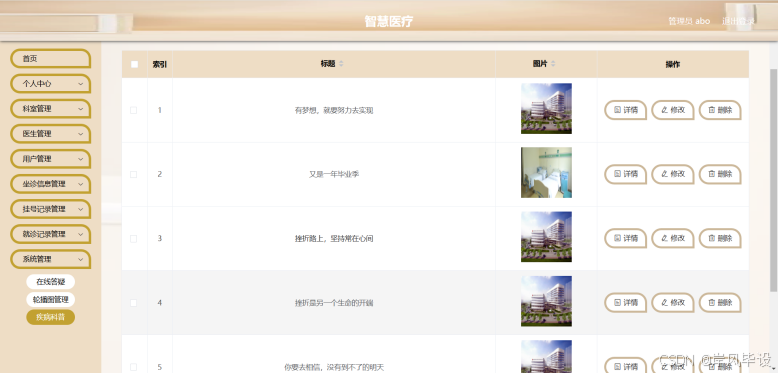The image size is (778, 374).
Task: Click the title text 挫折是另一个生命的开端
Action: pos(334,303)
